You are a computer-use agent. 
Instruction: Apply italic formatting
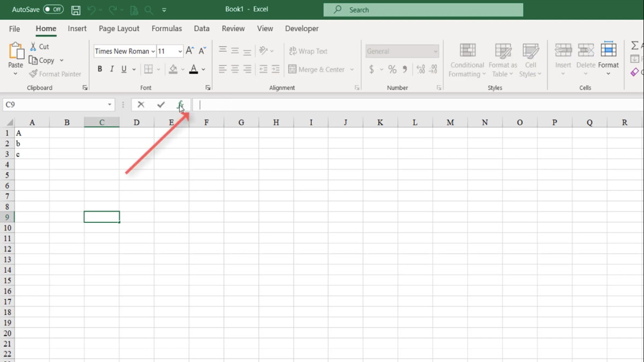tap(112, 69)
